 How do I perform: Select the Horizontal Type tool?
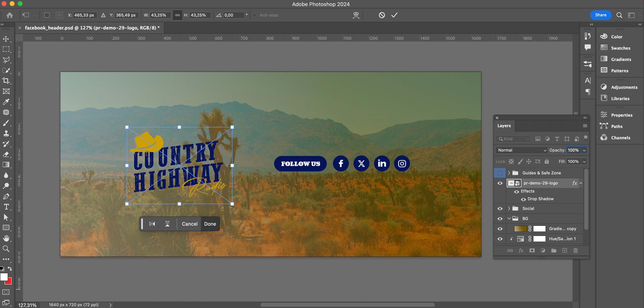pyautogui.click(x=6, y=207)
